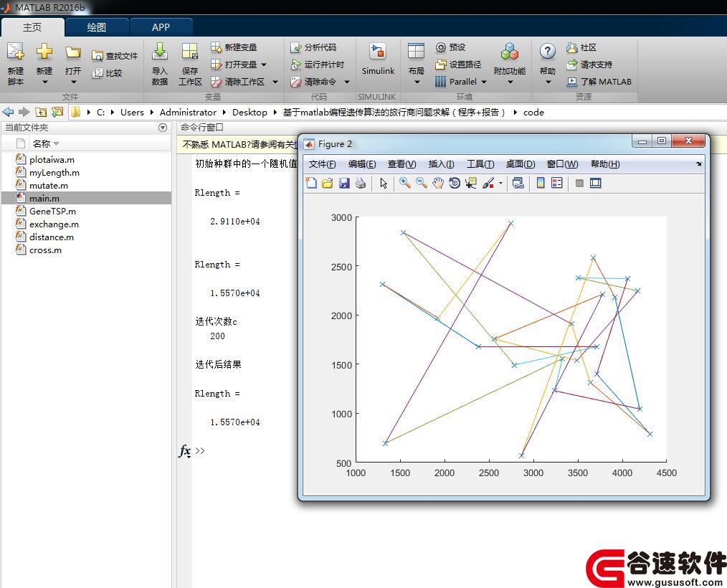Open the Clear Workspace (清除工作区) dropdown arrow
Viewport: 727px width, 588px height.
click(x=275, y=82)
